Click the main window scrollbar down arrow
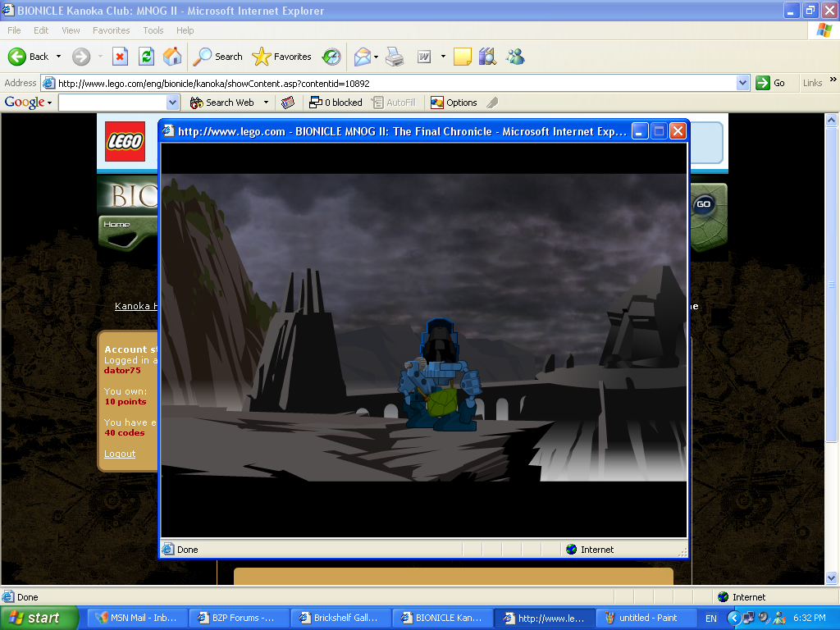Image resolution: width=840 pixels, height=630 pixels. click(832, 578)
